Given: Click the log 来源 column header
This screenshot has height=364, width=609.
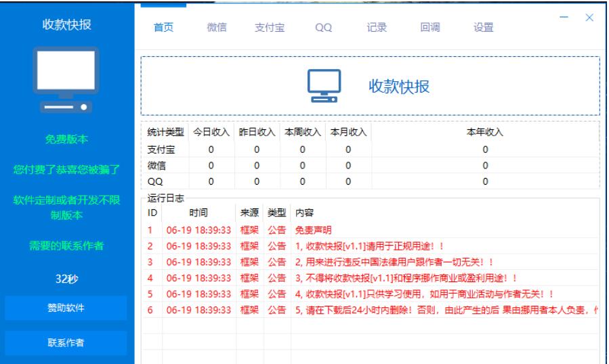Looking at the screenshot, I should click(249, 212).
